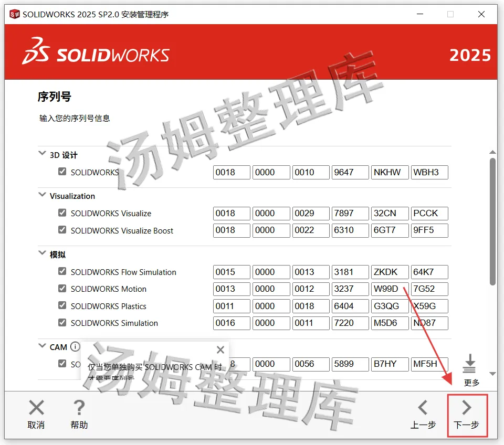Toggle the SOLIDWORKS Motion checkbox
This screenshot has height=445, width=504.
click(62, 289)
